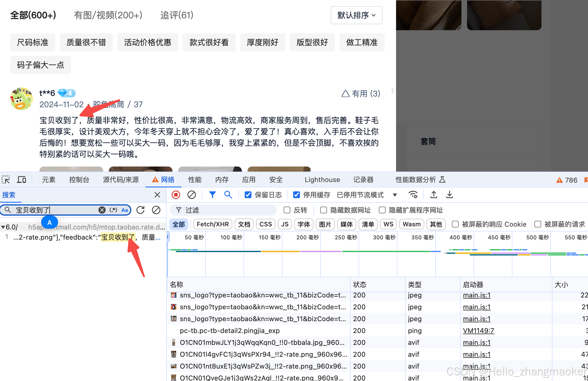The height and width of the screenshot is (381, 588).
Task: Open the 已停用节流模式 throttling dropdown
Action: [366, 195]
